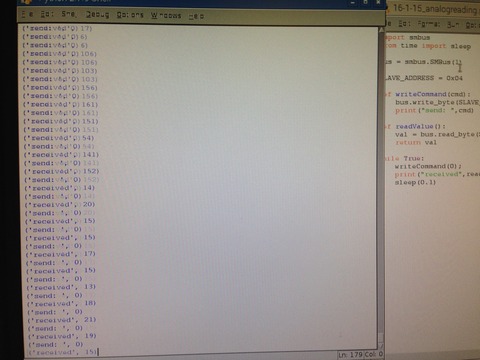Click the 'writeCommand(0);' code line
This screenshot has width=480, height=360.
click(428, 166)
